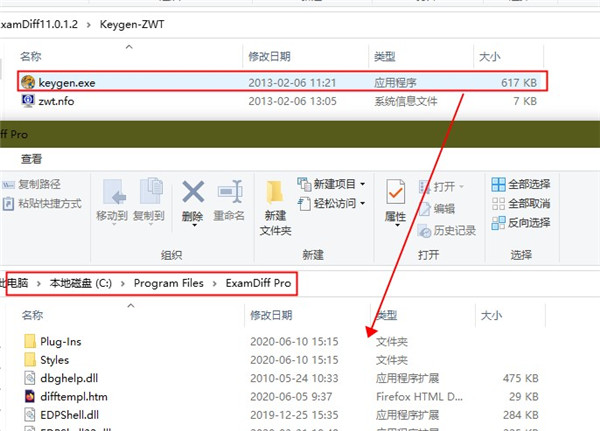600x431 pixels.
Task: Sort top window by 大小 column
Action: [490, 57]
